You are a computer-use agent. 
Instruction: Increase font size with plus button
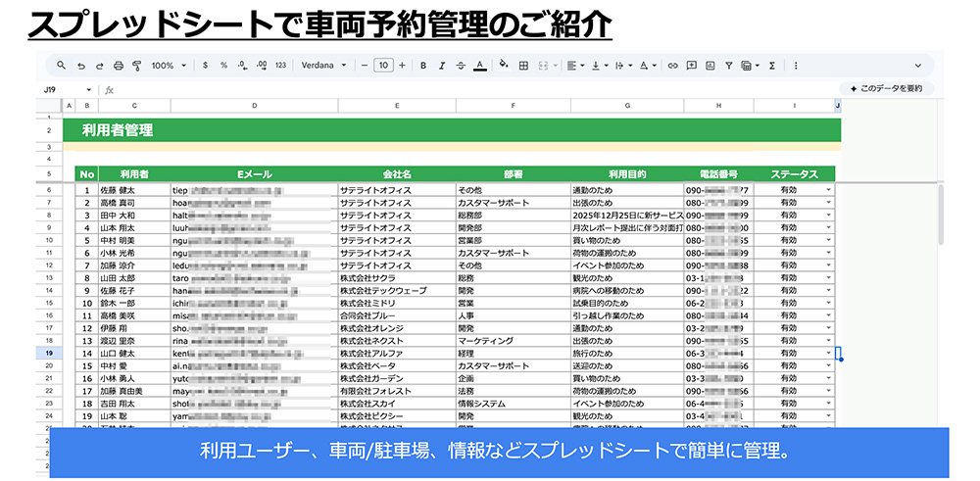pos(402,66)
